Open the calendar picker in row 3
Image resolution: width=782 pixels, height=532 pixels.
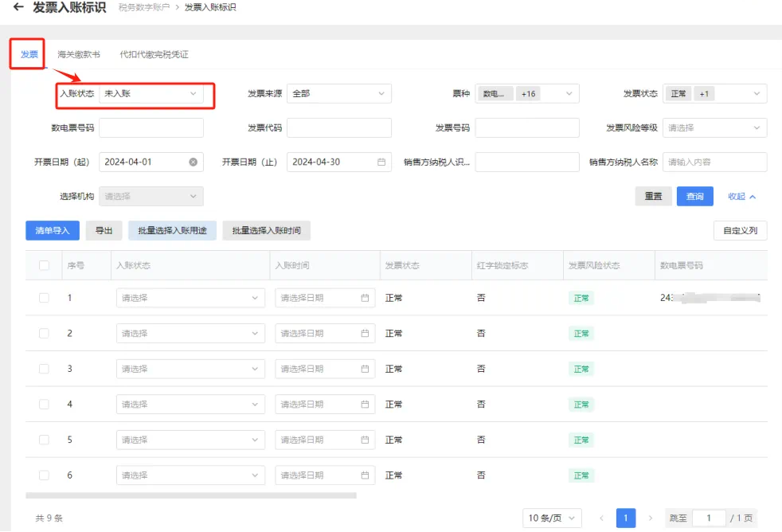(365, 369)
